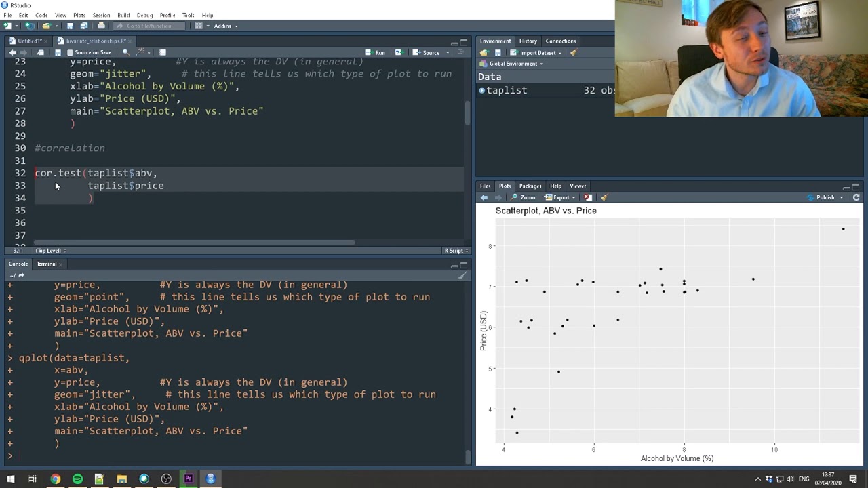Click editor vertical scrollbar
The image size is (868, 488).
(467, 113)
